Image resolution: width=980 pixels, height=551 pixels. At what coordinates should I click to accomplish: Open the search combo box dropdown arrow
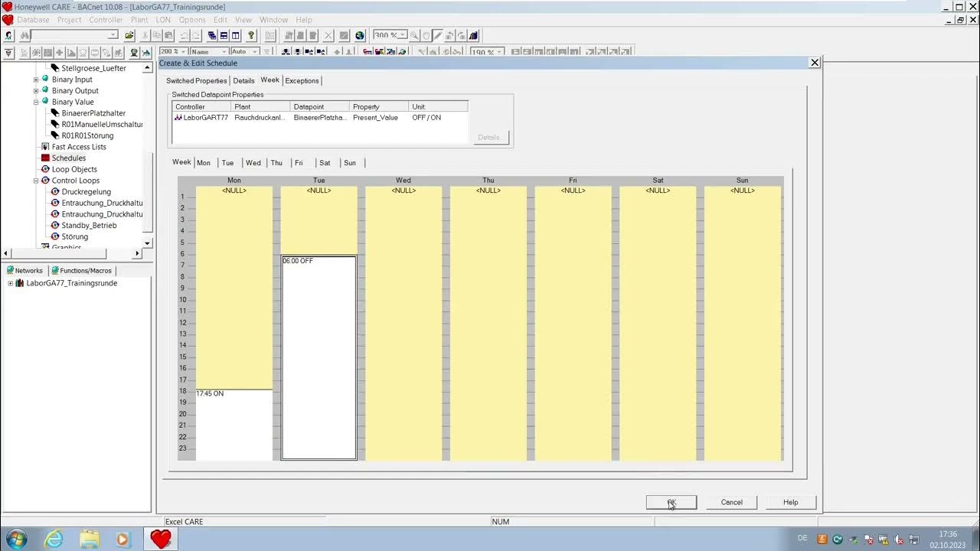pos(113,35)
